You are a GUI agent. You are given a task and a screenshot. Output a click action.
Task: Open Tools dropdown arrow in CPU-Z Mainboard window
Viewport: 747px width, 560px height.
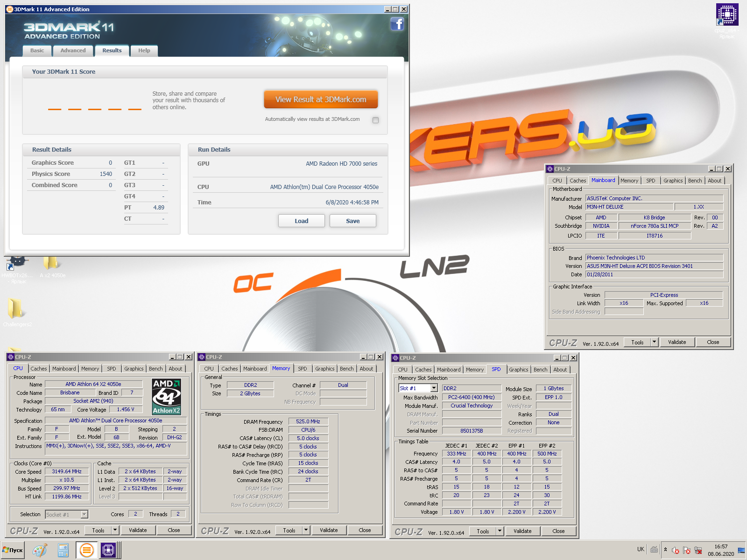654,342
